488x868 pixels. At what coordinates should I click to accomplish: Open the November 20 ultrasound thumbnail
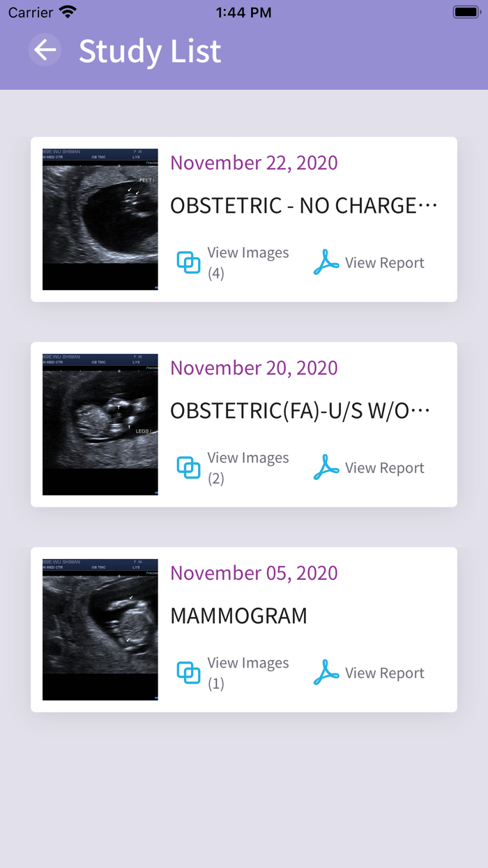[100, 424]
